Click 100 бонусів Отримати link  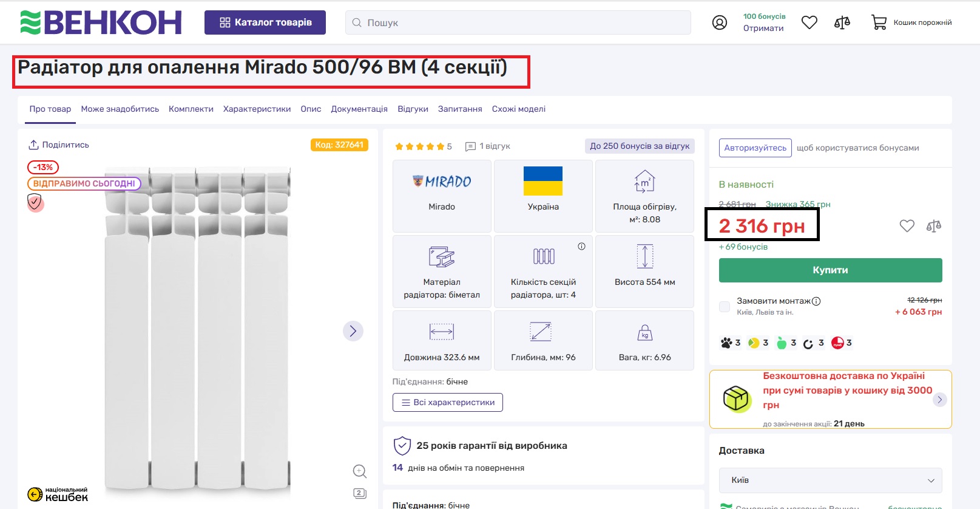[x=764, y=22]
